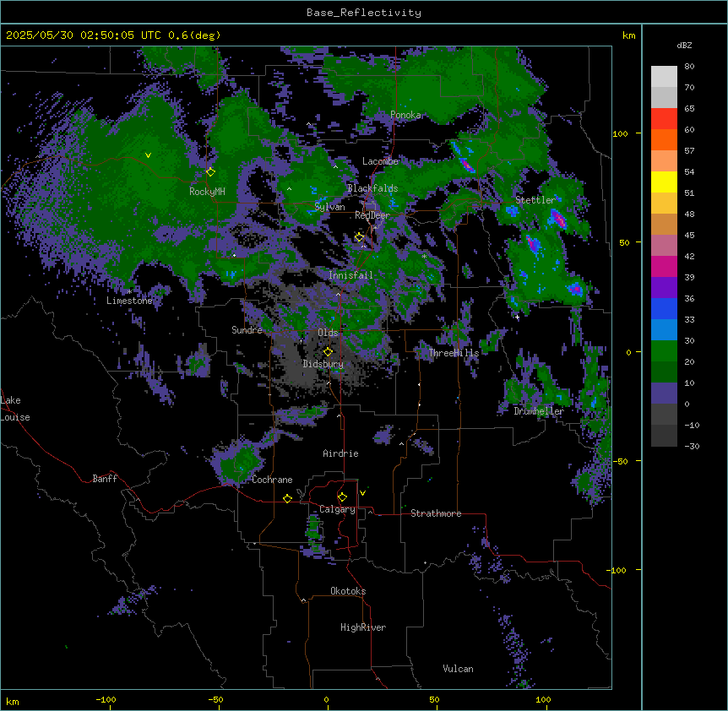Click the Limestone label
Viewport: 728px width, 711px height.
[x=129, y=301]
